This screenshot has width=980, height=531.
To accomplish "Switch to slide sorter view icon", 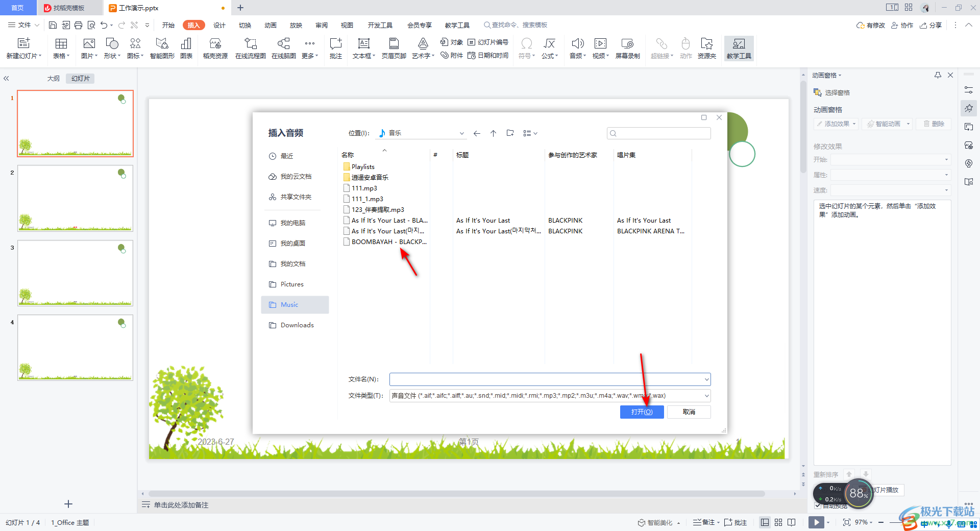I will click(778, 522).
